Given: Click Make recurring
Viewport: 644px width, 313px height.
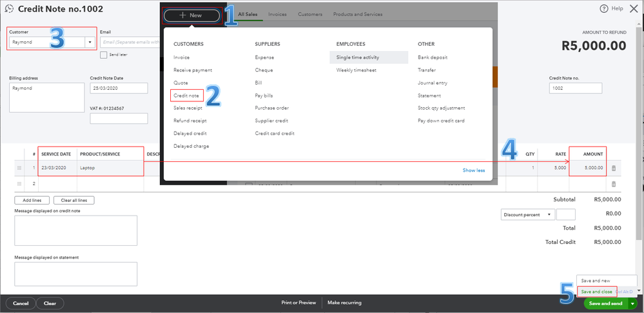Looking at the screenshot, I should tap(344, 303).
